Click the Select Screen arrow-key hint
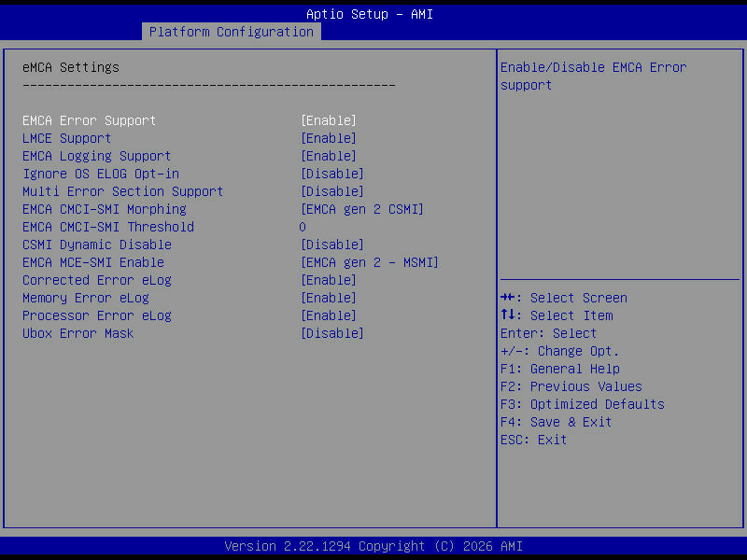The height and width of the screenshot is (560, 747). [x=564, y=298]
